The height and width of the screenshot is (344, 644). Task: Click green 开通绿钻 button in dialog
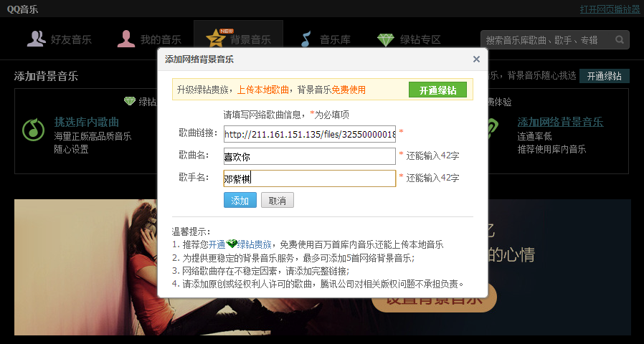point(438,90)
